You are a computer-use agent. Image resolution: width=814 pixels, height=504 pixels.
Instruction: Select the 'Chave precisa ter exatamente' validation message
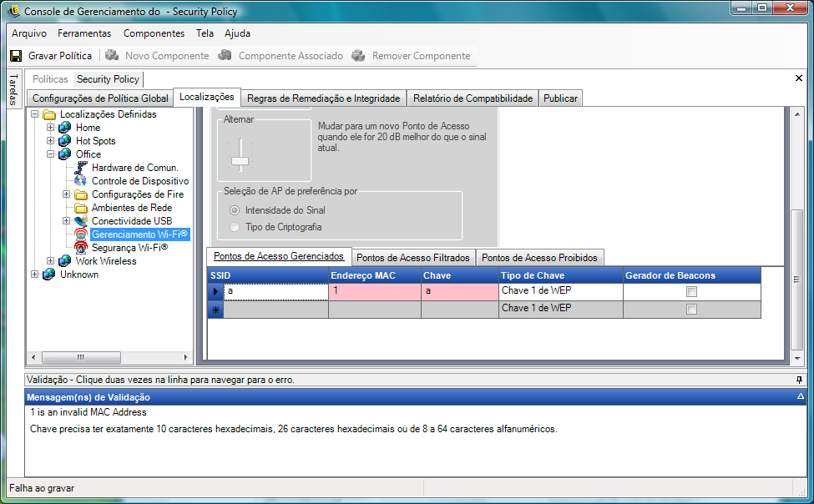293,429
